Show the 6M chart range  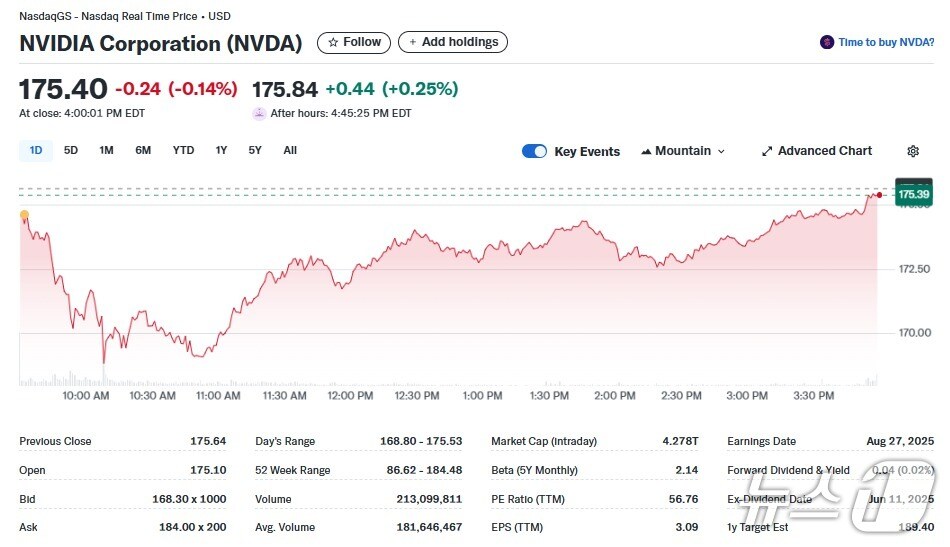(x=143, y=150)
